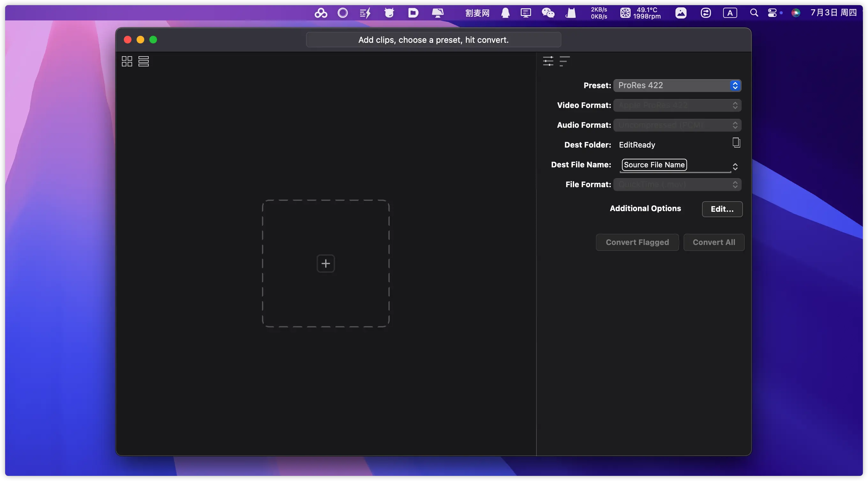
Task: Open the batch queue list panel
Action: click(565, 61)
